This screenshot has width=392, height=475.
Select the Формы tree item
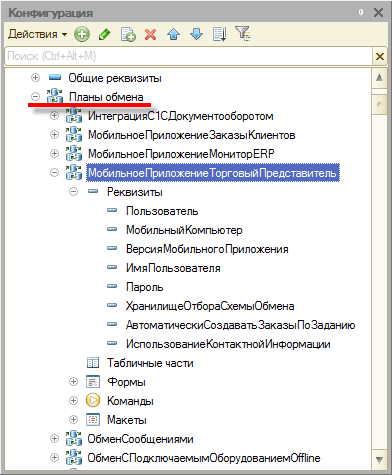pyautogui.click(x=126, y=382)
